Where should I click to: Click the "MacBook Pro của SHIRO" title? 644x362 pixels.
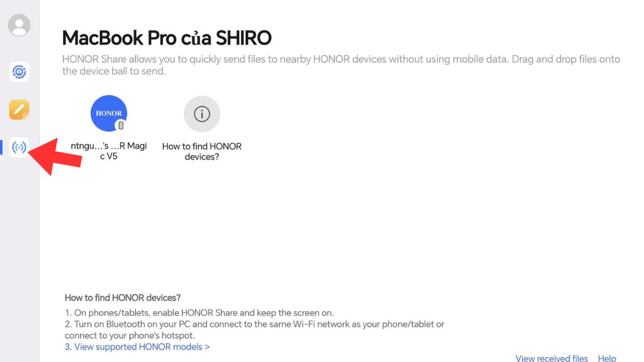click(167, 38)
